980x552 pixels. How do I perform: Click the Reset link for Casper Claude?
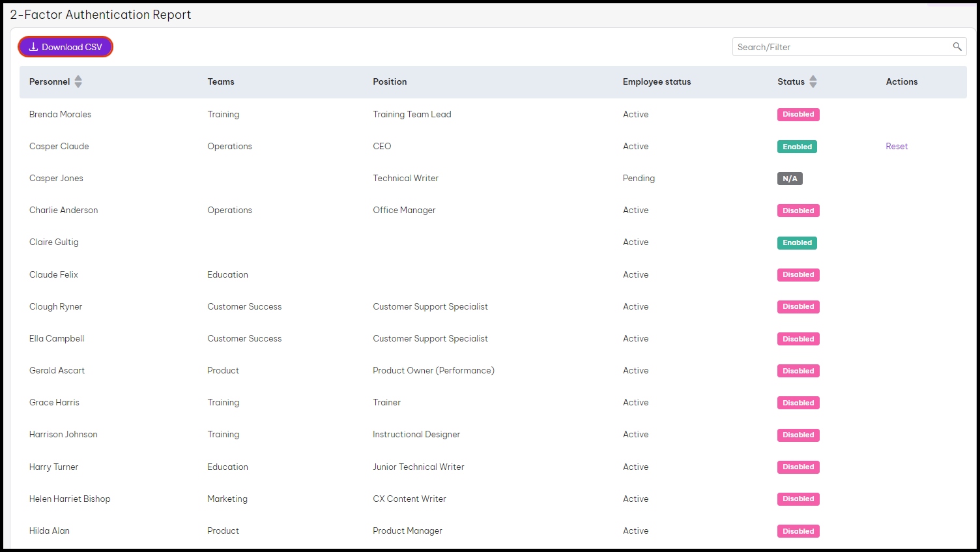(897, 147)
